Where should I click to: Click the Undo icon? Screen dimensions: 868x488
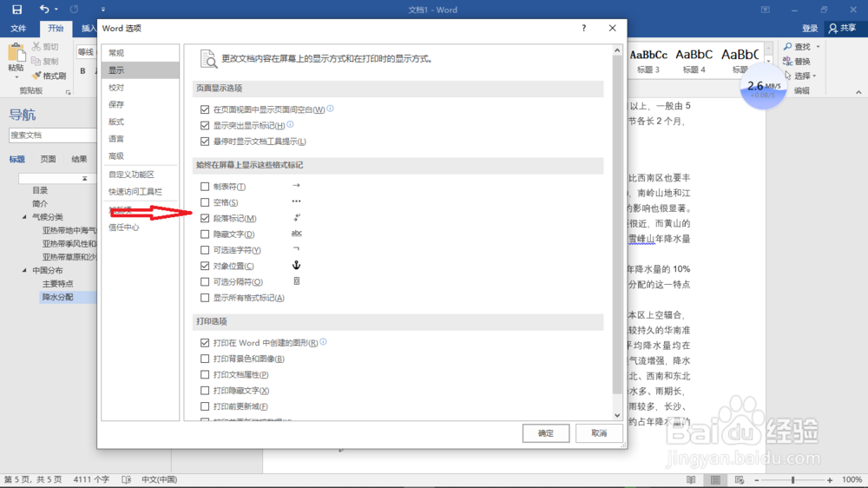click(x=43, y=10)
